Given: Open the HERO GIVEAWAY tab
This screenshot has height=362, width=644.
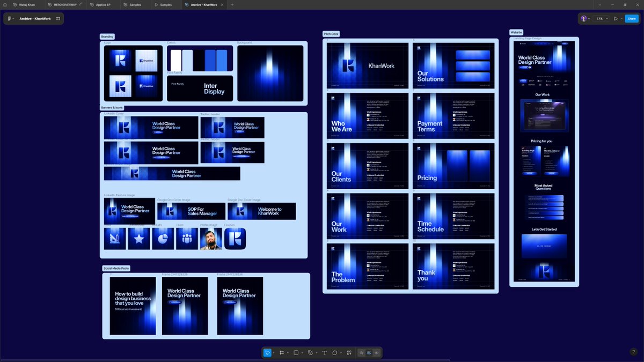Looking at the screenshot, I should [64, 4].
